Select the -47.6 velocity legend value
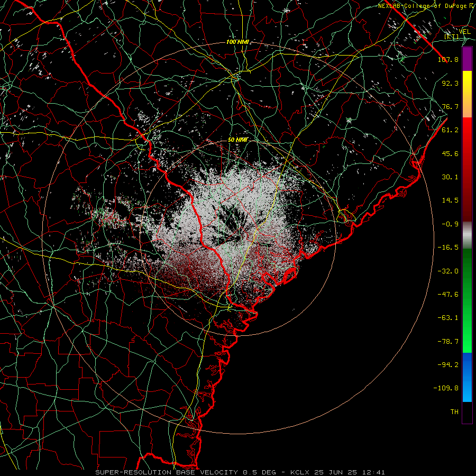This screenshot has height=476, width=476. click(x=448, y=295)
